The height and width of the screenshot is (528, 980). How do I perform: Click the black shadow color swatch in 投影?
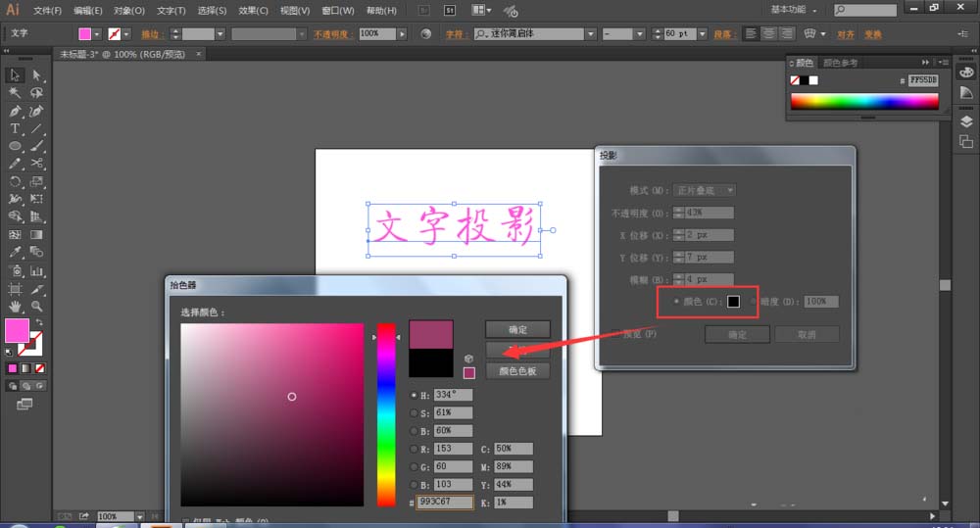tap(733, 301)
